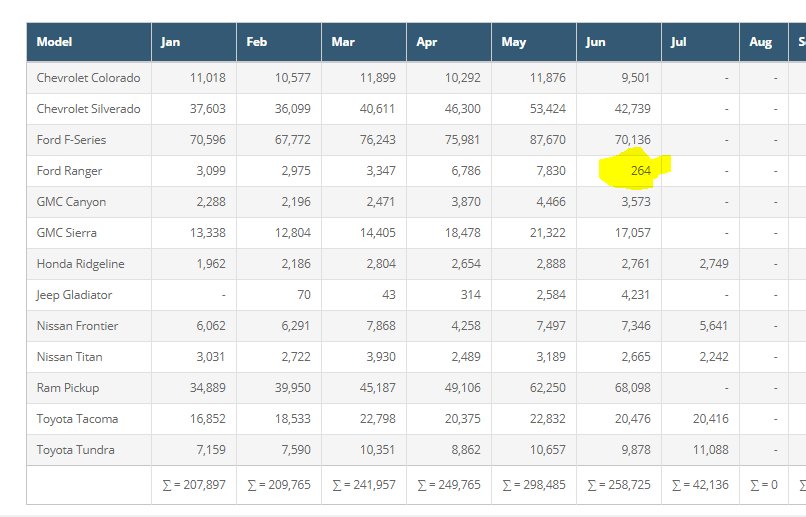The width and height of the screenshot is (806, 517).
Task: Click GMC Canyon February value 2,196
Action: coord(296,202)
